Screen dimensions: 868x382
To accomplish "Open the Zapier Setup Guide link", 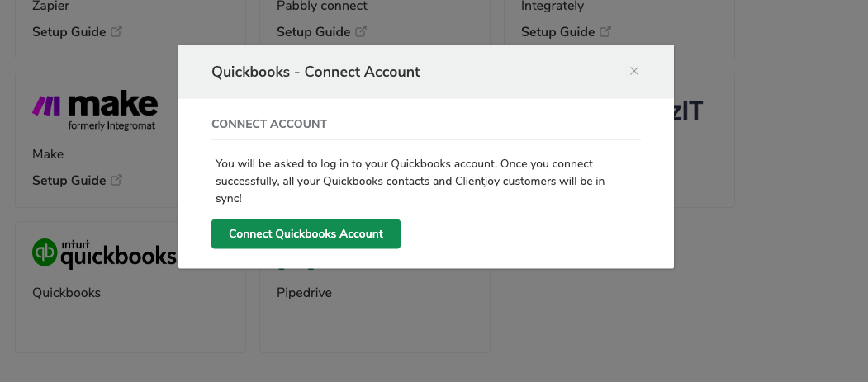I will (x=69, y=32).
